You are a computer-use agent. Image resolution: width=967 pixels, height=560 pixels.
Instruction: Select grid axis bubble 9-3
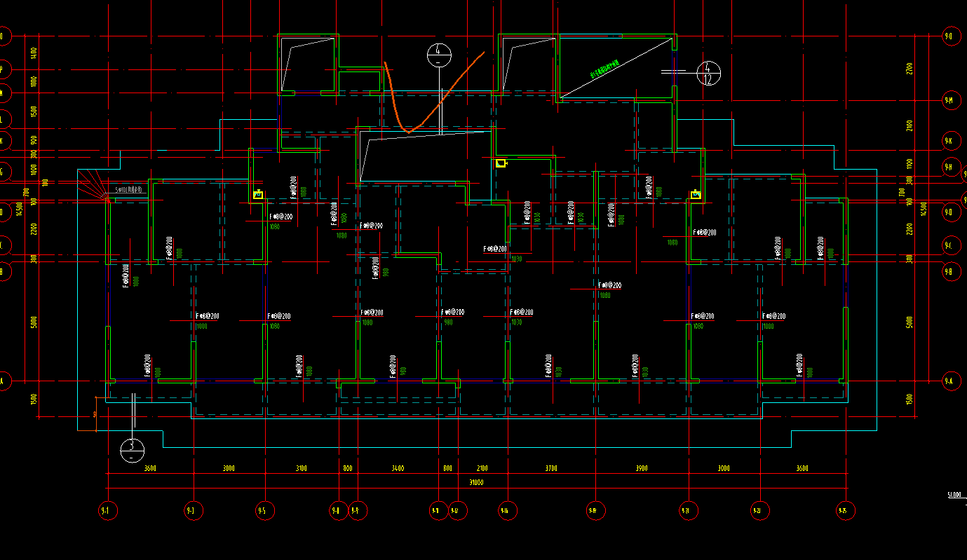click(x=193, y=511)
